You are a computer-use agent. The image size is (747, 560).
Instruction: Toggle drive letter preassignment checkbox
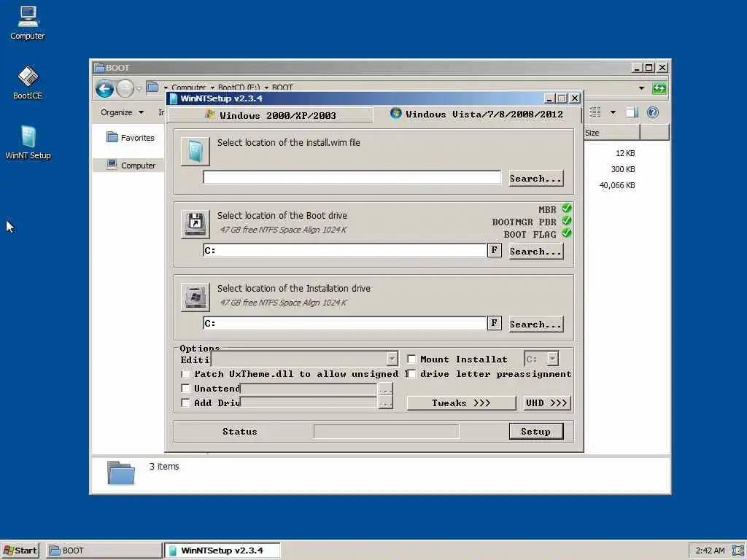pos(411,374)
